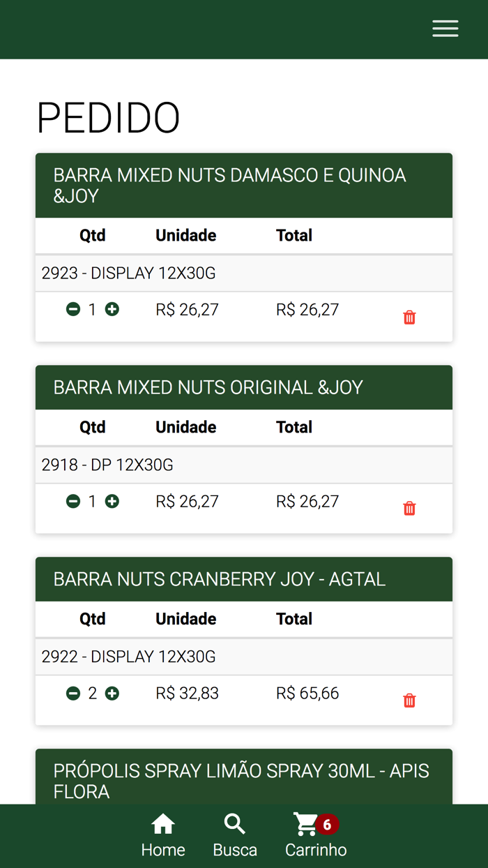This screenshot has height=868, width=488.
Task: Click the cart badge showing 6
Action: coord(327,825)
